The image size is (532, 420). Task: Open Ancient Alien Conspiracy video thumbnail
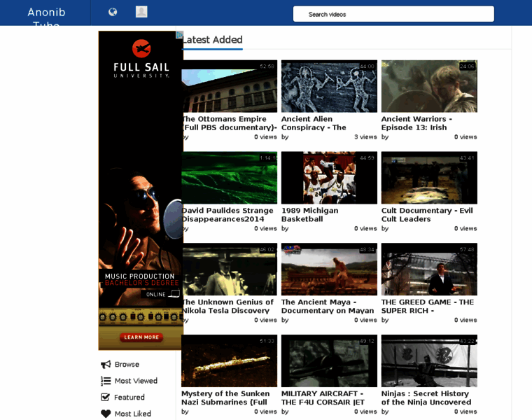[329, 86]
